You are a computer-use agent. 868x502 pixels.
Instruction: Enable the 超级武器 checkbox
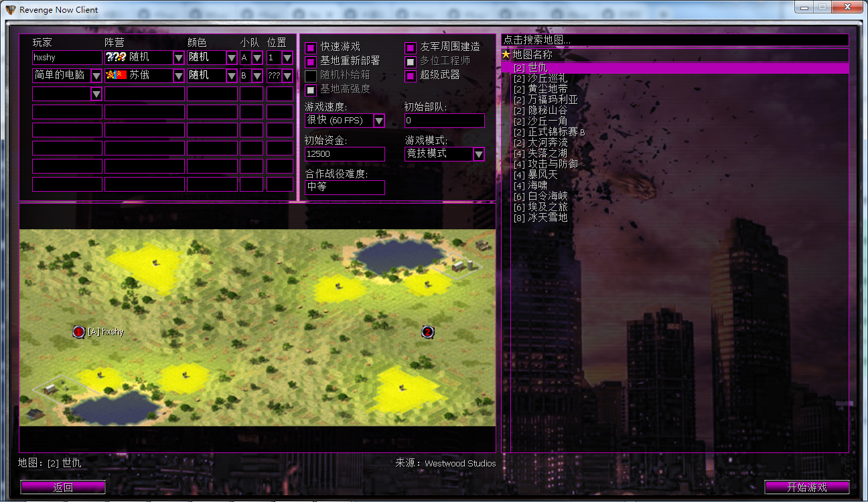(410, 76)
